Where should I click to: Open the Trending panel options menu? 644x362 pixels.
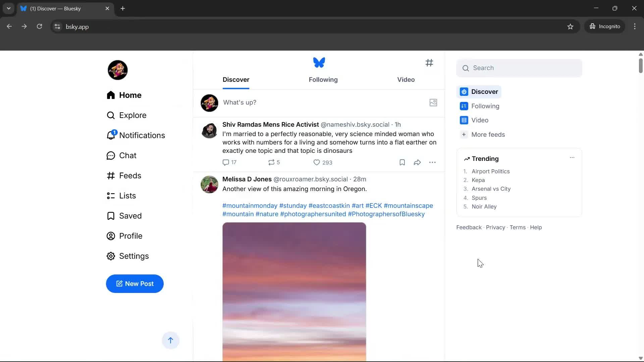tap(572, 157)
